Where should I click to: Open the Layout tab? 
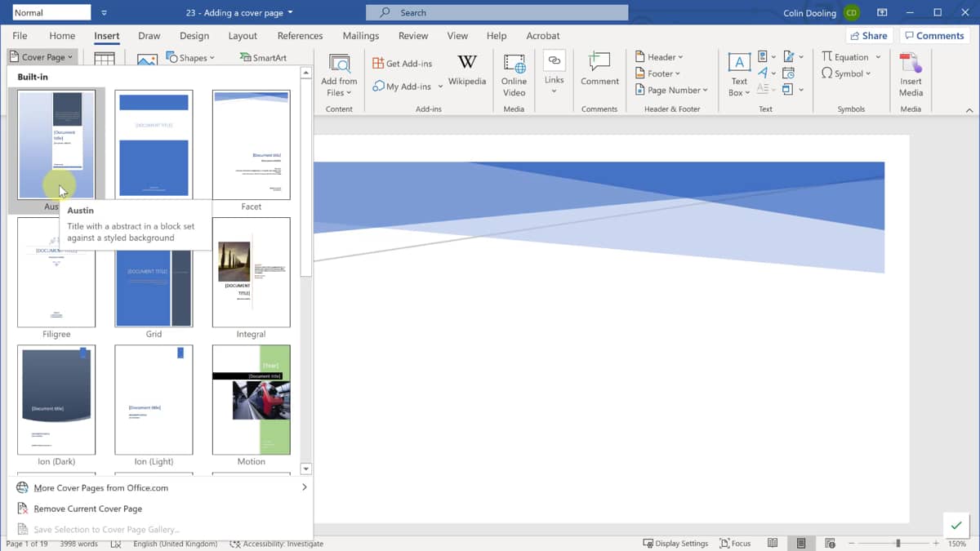click(x=243, y=36)
